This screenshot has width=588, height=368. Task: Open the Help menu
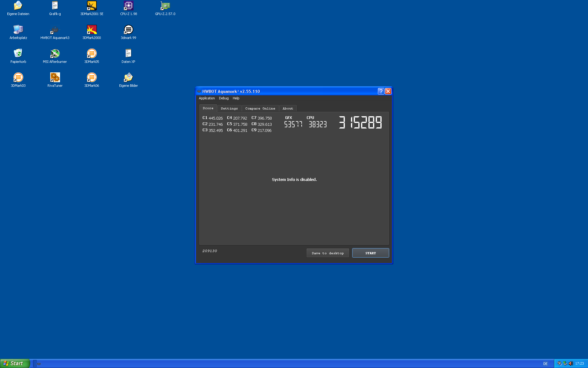coord(236,98)
